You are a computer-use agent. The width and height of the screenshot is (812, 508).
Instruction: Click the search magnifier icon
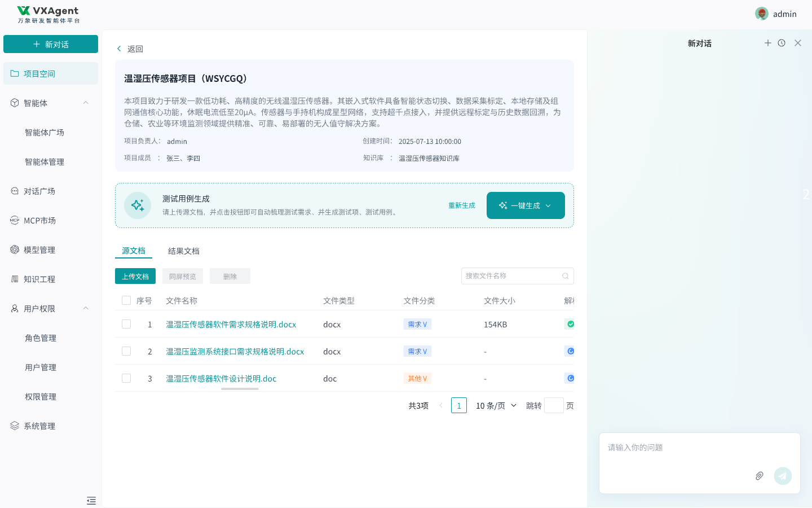[566, 276]
